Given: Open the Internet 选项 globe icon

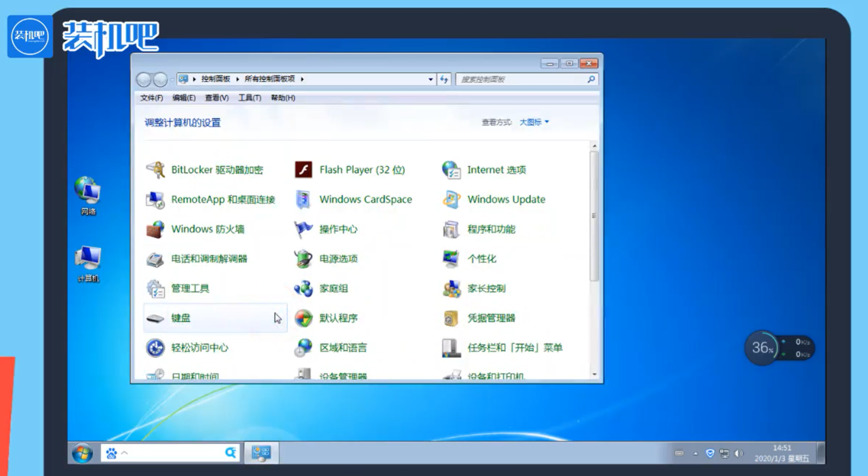Looking at the screenshot, I should [x=452, y=170].
